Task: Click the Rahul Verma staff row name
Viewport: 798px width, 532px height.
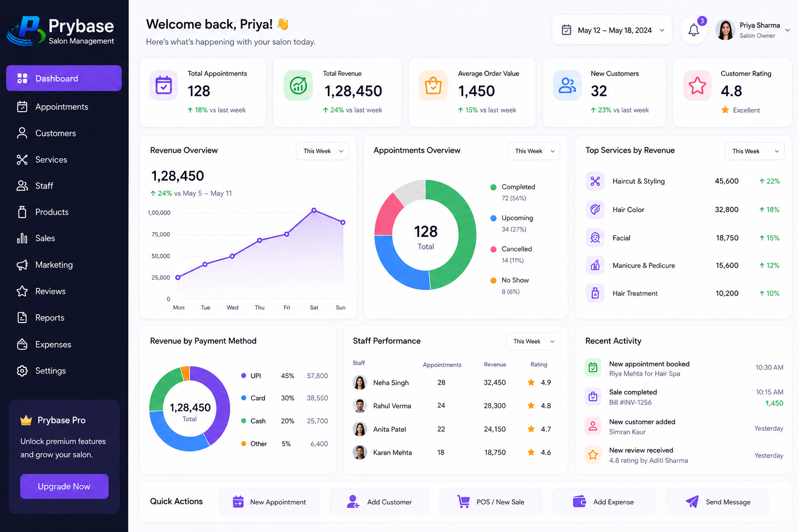Action: (392, 406)
